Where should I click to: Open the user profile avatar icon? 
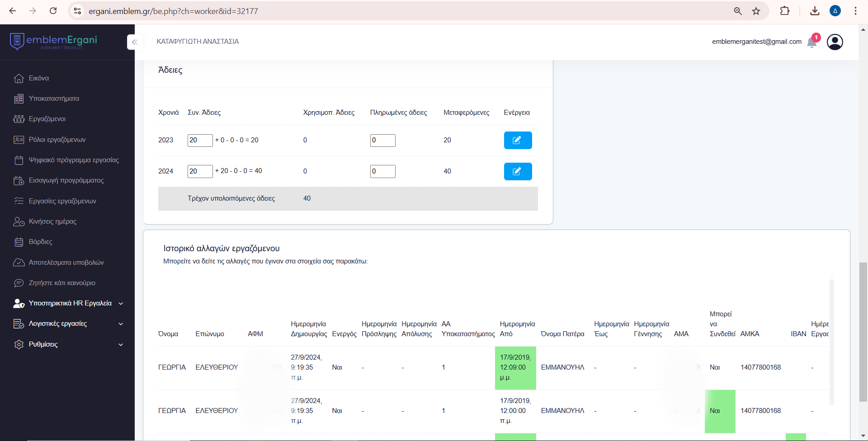tap(835, 42)
